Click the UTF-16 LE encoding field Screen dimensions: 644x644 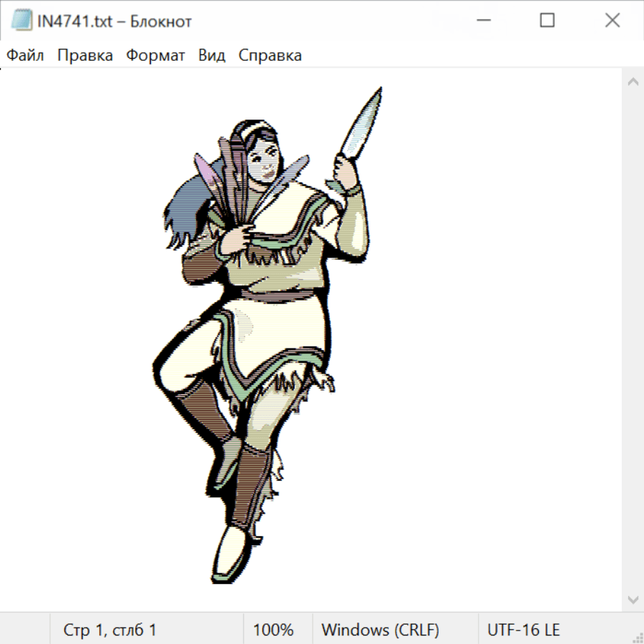(524, 630)
